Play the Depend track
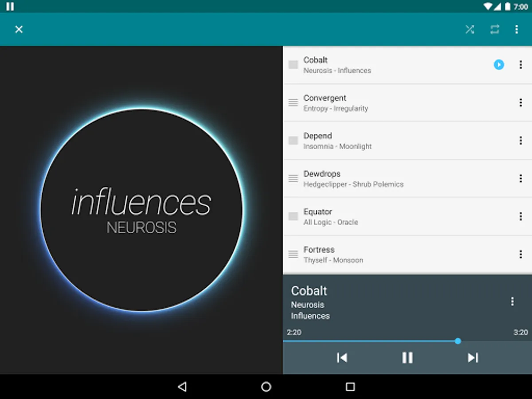 click(407, 141)
